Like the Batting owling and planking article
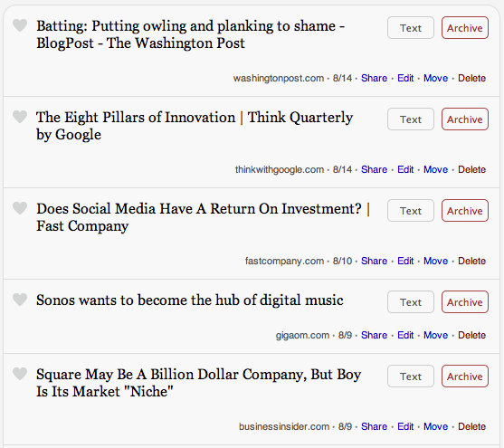The width and height of the screenshot is (504, 448). click(20, 25)
